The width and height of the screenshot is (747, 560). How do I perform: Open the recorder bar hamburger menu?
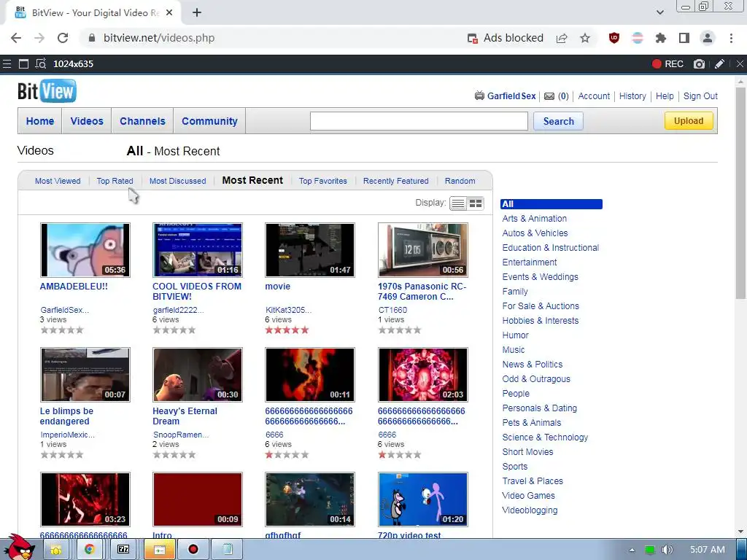[7, 64]
